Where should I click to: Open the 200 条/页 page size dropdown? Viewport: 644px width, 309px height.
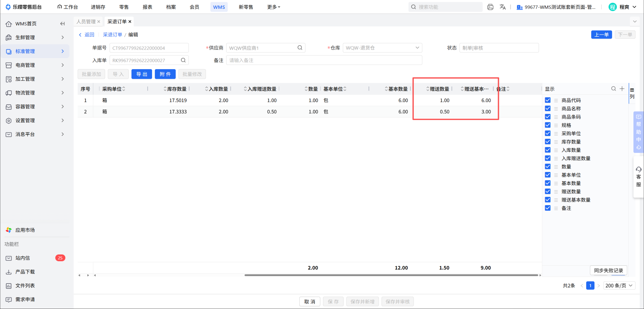click(x=619, y=286)
